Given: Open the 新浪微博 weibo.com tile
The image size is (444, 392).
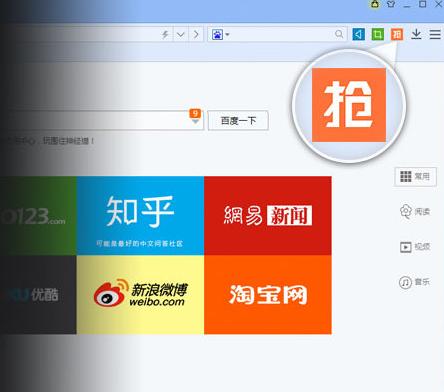Looking at the screenshot, I should tap(140, 294).
